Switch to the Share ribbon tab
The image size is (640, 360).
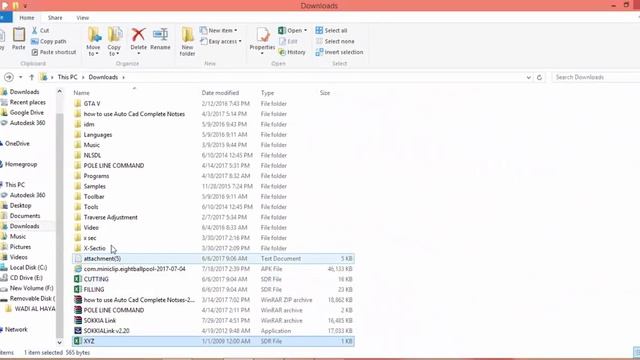tap(55, 18)
